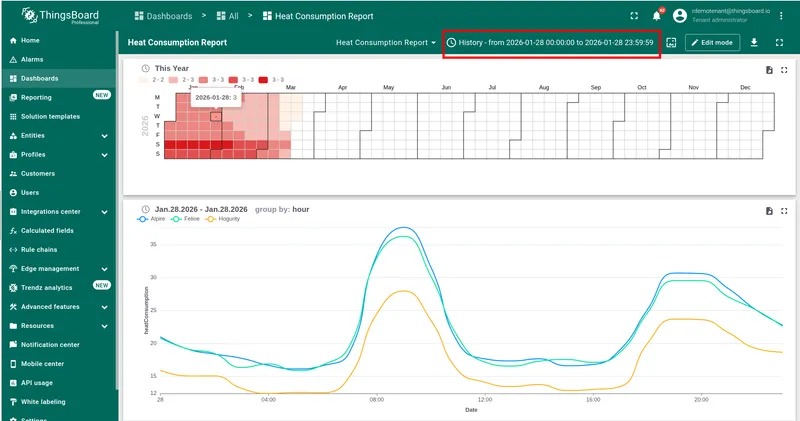Screen dimensions: 800x421
Task: Click the Dashboards breadcrumb link
Action: [163, 16]
